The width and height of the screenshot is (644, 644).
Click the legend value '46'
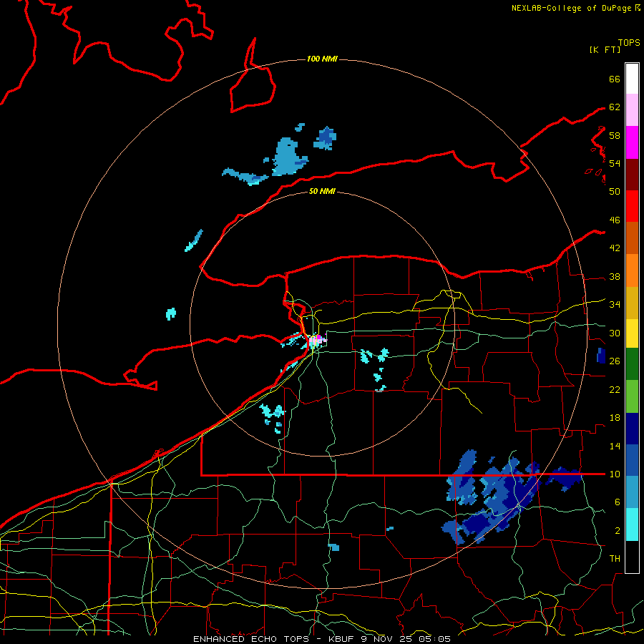point(615,220)
